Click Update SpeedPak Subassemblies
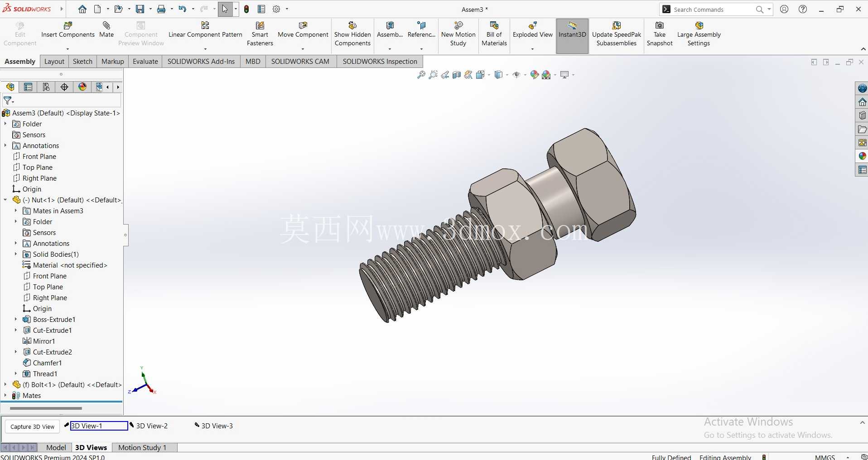 (617, 34)
